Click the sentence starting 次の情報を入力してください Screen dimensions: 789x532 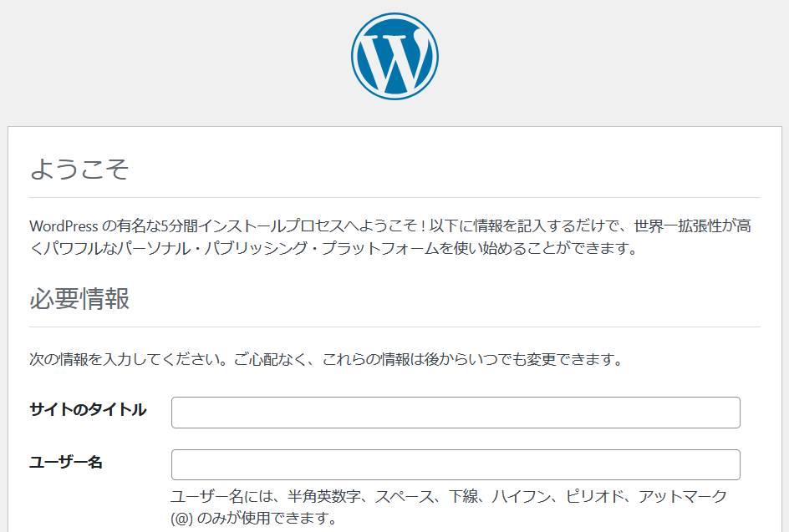click(327, 359)
